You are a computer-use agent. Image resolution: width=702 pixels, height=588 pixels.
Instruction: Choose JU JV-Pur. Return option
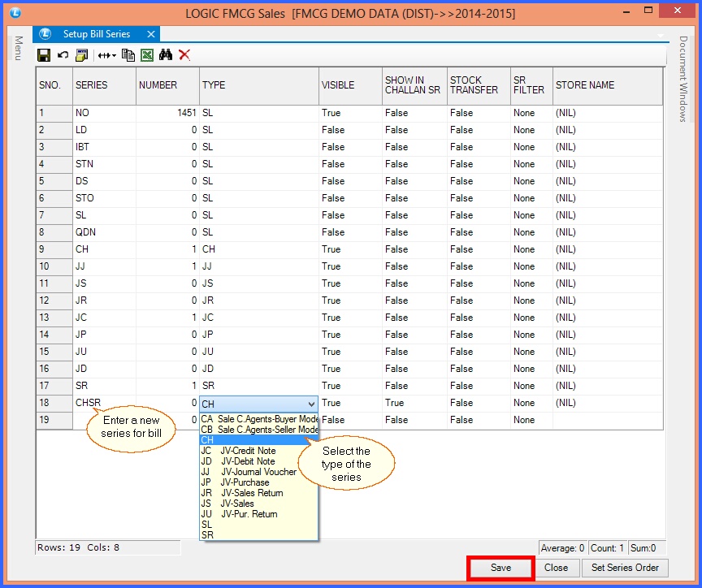tap(258, 514)
